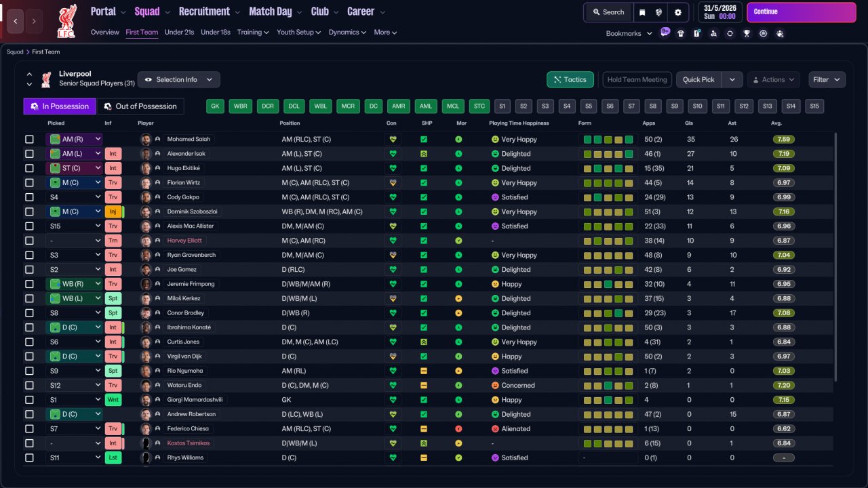868x488 pixels.
Task: Open the Selection Info dropdown
Action: pos(179,79)
